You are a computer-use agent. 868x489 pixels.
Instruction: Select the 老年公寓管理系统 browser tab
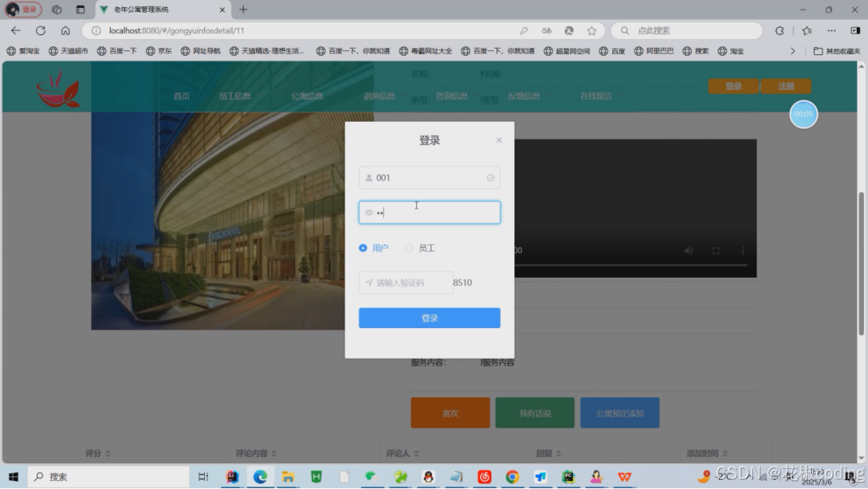(x=164, y=9)
